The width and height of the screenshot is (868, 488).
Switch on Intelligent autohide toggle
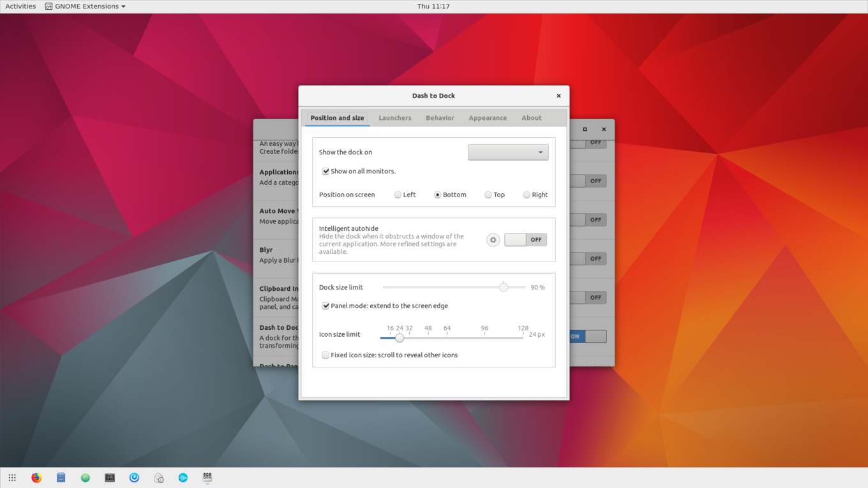tap(525, 240)
